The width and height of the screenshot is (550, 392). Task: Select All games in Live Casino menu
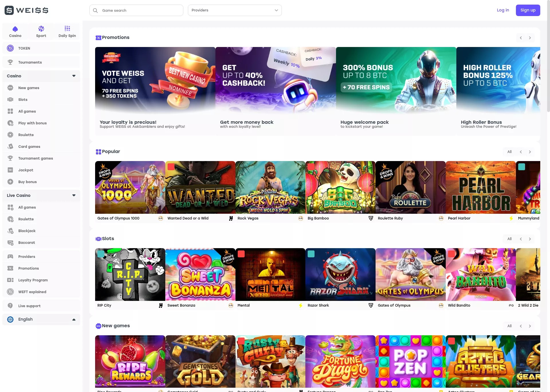[41, 207]
